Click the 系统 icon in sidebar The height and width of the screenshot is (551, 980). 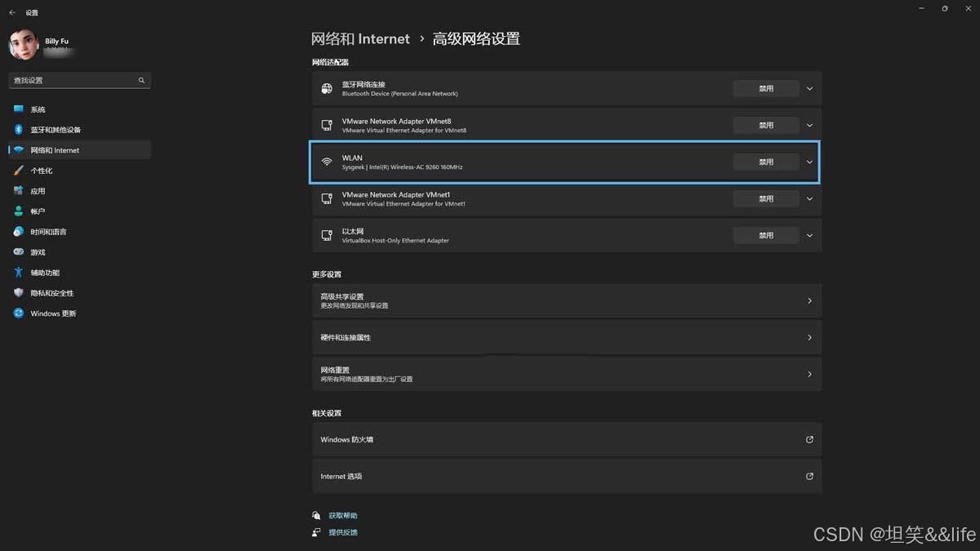18,109
